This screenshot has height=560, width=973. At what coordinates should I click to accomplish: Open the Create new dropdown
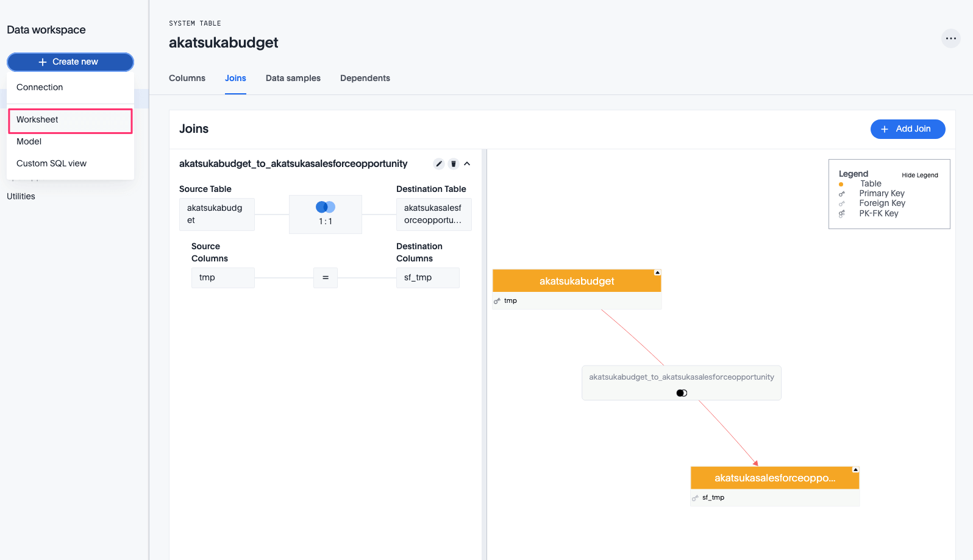pos(70,62)
